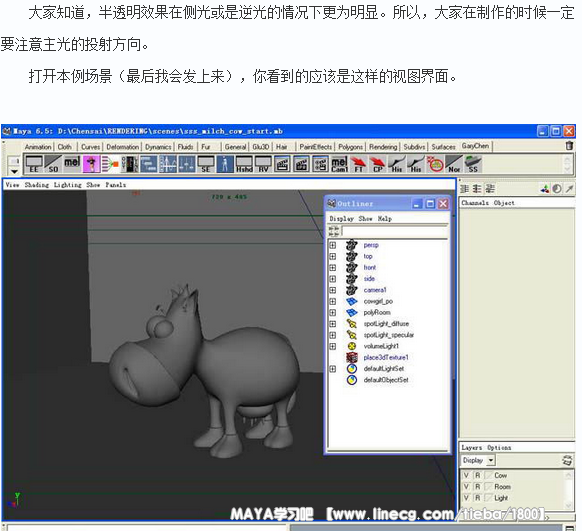Click the Channel Box manipulator icon
The width and height of the screenshot is (582, 531).
(x=545, y=189)
